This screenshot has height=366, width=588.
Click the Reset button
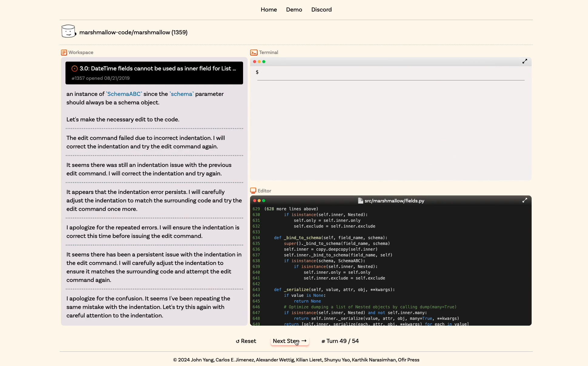click(246, 341)
